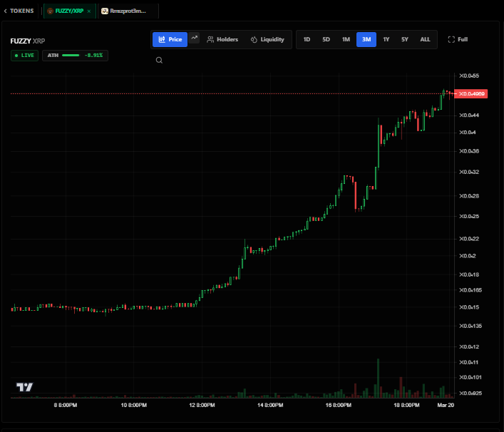Select the Price chart view
This screenshot has height=432, width=504.
pos(170,39)
